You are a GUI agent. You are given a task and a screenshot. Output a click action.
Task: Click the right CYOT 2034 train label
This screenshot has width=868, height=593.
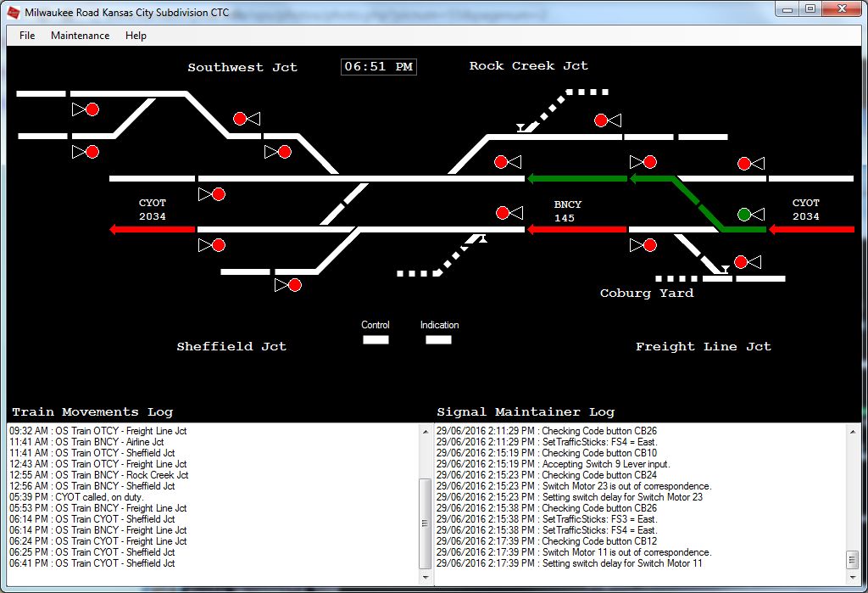805,210
